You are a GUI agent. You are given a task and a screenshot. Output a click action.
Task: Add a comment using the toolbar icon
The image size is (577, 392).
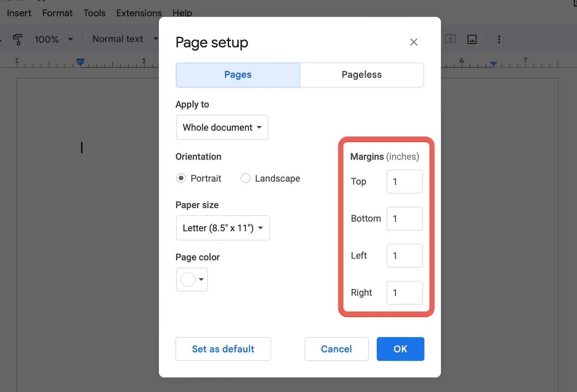[450, 39]
